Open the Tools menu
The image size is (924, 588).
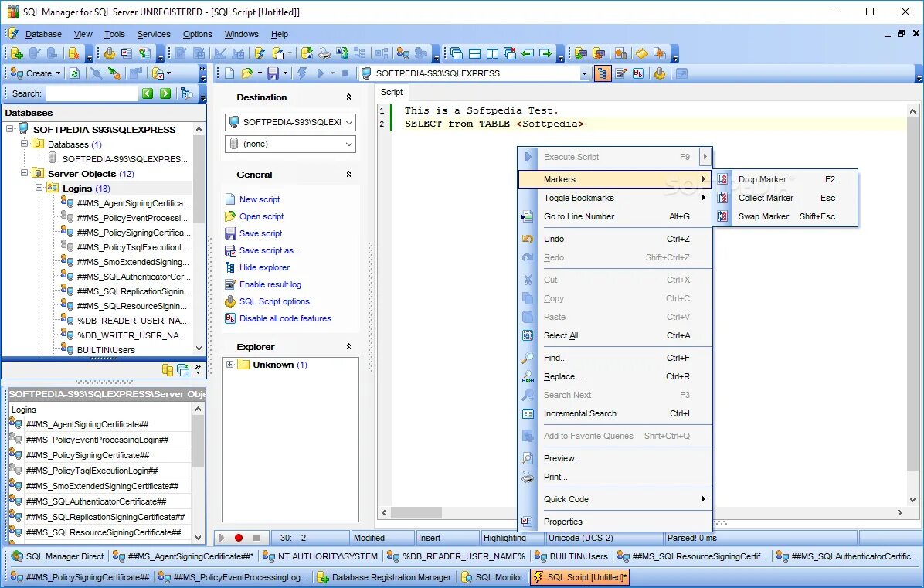tap(114, 34)
